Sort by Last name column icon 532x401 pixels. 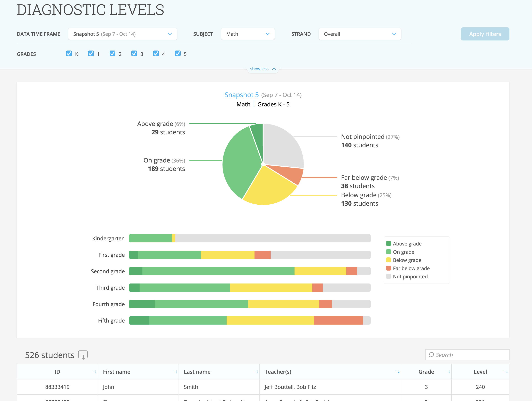coord(256,371)
